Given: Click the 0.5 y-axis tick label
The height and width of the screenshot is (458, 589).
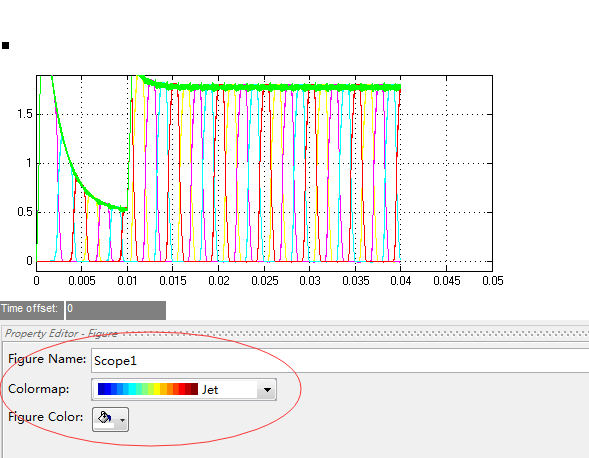Looking at the screenshot, I should click(25, 212).
